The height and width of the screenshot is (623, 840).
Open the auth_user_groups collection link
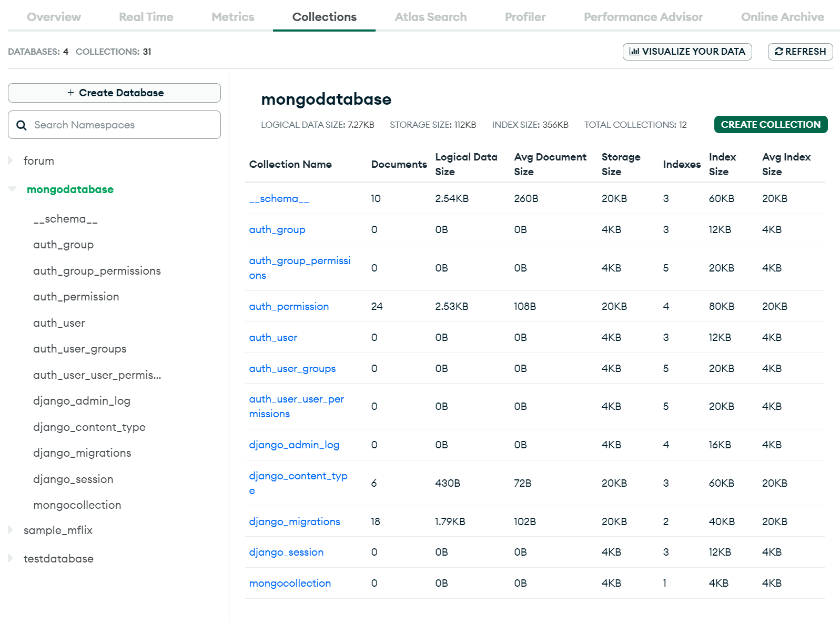click(x=292, y=368)
